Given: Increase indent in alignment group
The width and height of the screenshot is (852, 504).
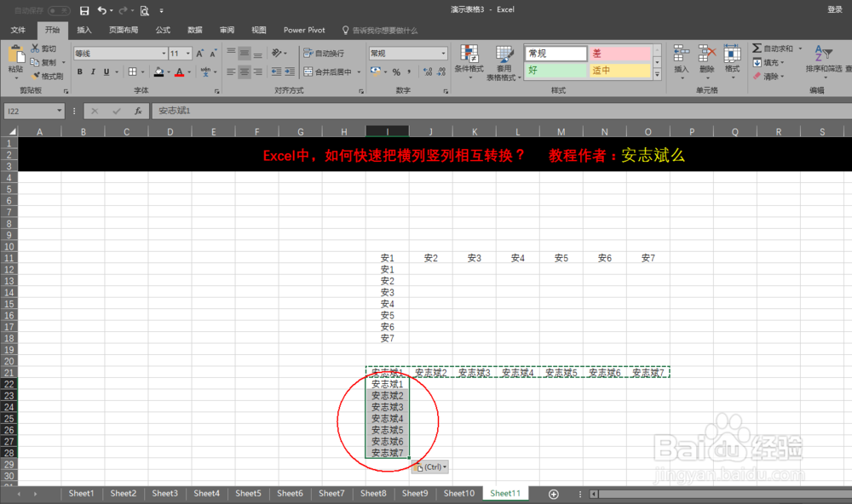Looking at the screenshot, I should (290, 72).
